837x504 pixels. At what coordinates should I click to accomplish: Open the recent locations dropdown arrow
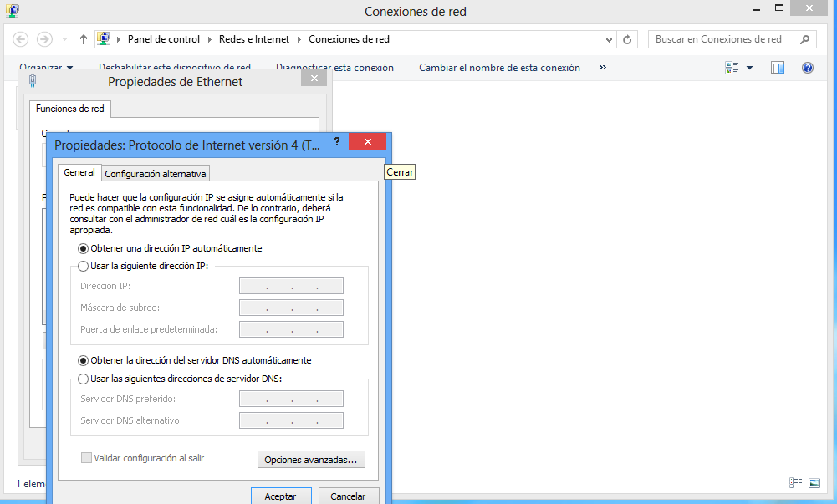click(64, 39)
